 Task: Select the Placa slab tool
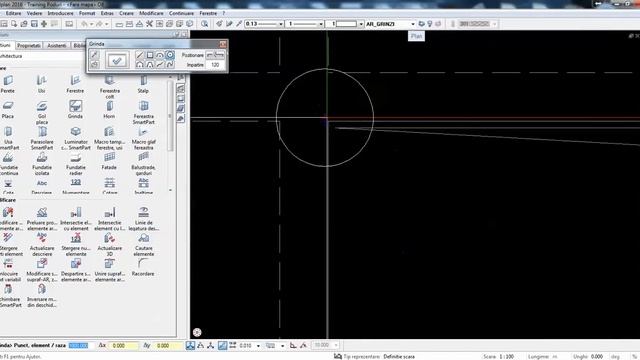8,109
